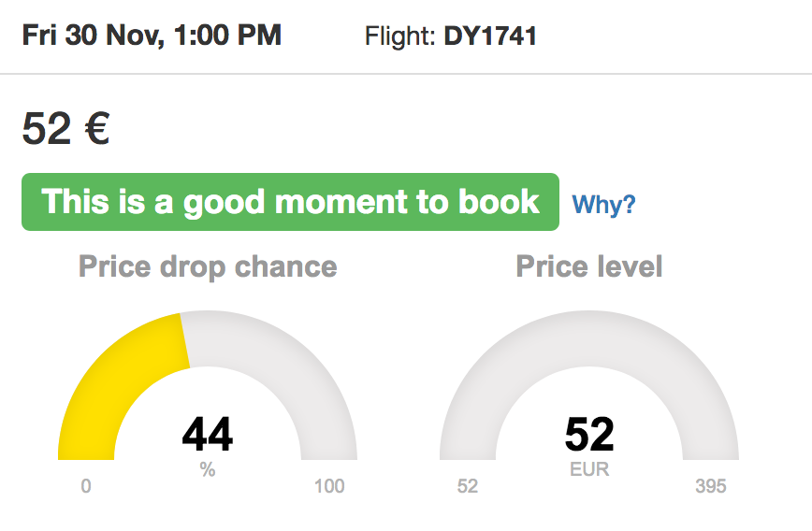Screen dimensions: 812x531
Task: Click the '%' unit label under 44
Action: [208, 470]
